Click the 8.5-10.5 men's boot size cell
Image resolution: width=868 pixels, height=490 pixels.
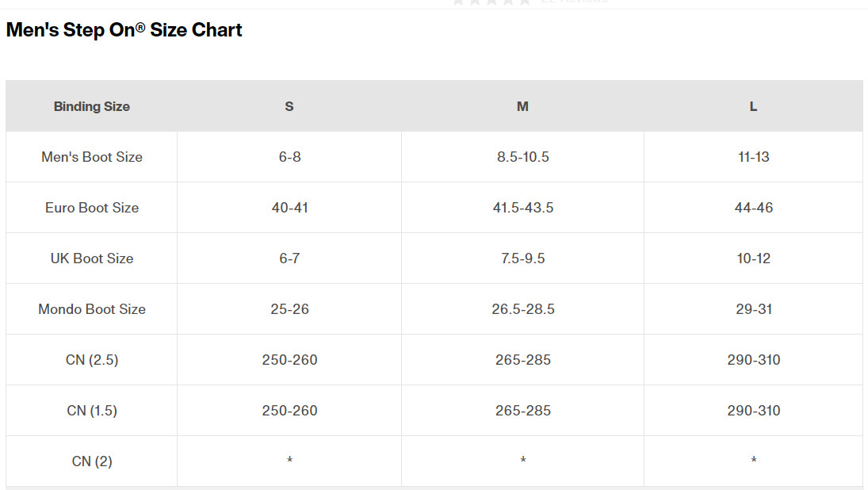pos(522,157)
